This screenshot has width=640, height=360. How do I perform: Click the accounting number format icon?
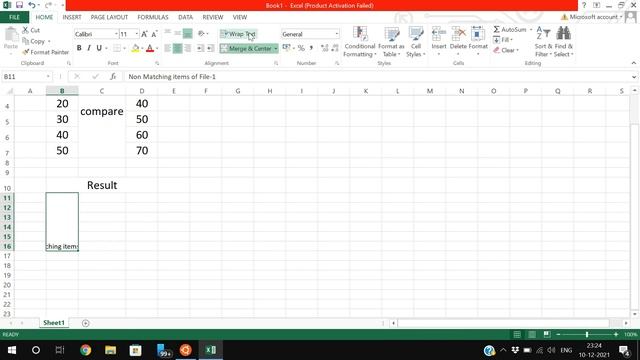coord(287,48)
